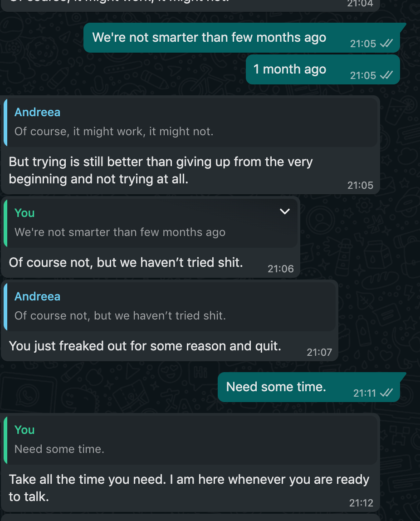Screen dimensions: 420x521
Task: Jump to quoted 'We're not smarter than few months ago'
Action: tap(151, 223)
